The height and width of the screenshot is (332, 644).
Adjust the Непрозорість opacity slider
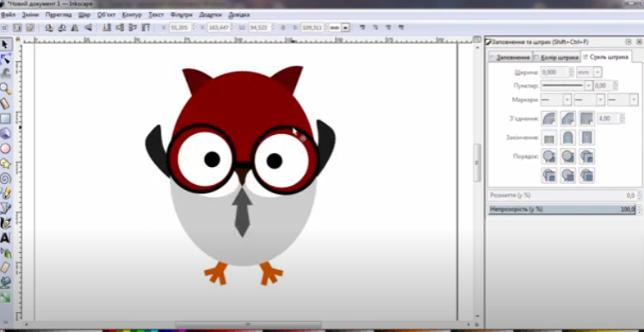[x=562, y=209]
